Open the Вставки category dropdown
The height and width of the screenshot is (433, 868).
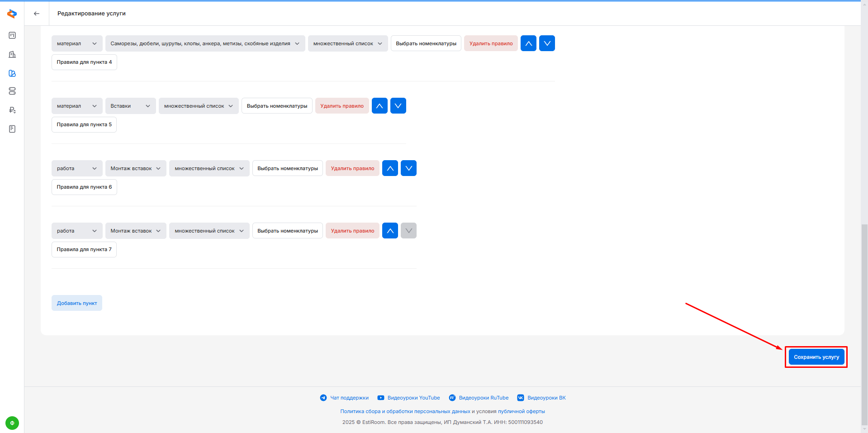130,106
